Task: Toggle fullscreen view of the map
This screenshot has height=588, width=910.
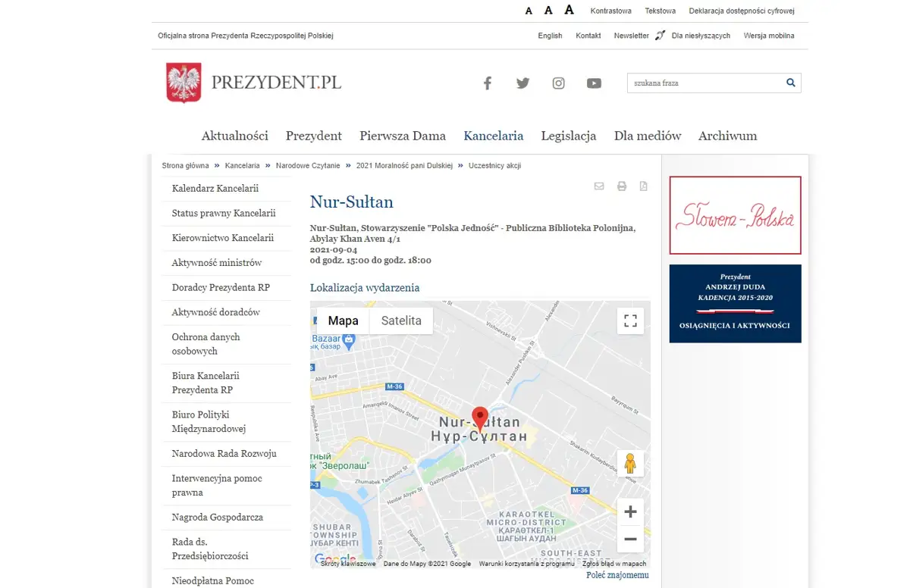Action: (x=630, y=321)
